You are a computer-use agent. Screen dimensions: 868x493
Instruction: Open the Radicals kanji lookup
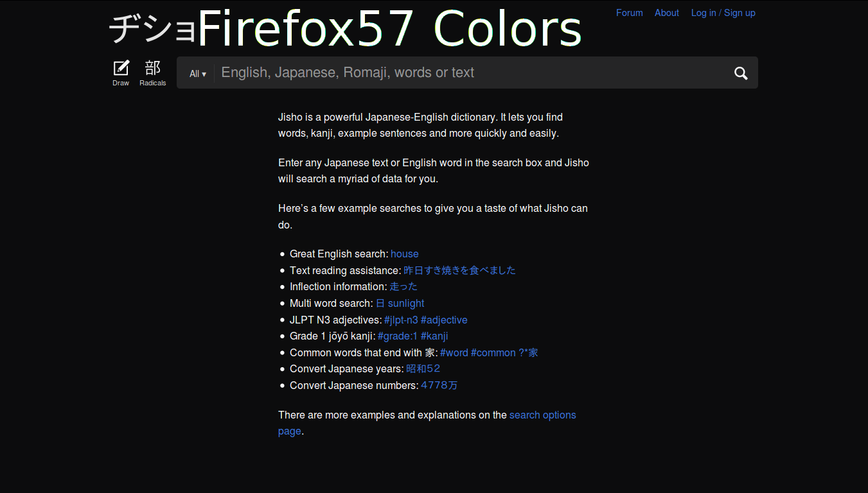click(153, 73)
